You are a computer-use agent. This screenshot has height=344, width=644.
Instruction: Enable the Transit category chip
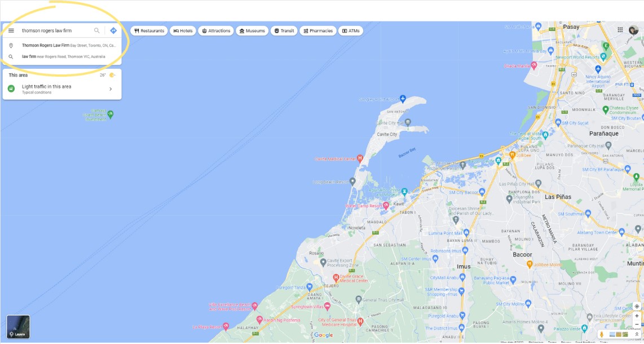284,30
